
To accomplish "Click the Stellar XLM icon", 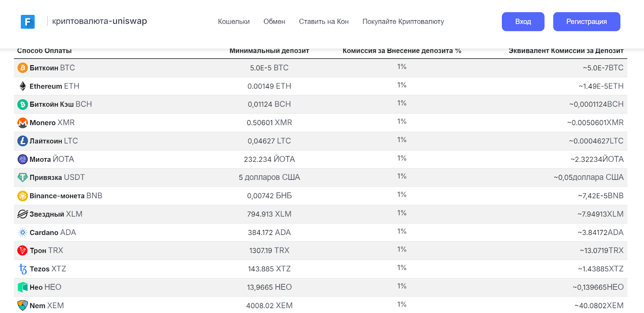I will click(x=23, y=214).
